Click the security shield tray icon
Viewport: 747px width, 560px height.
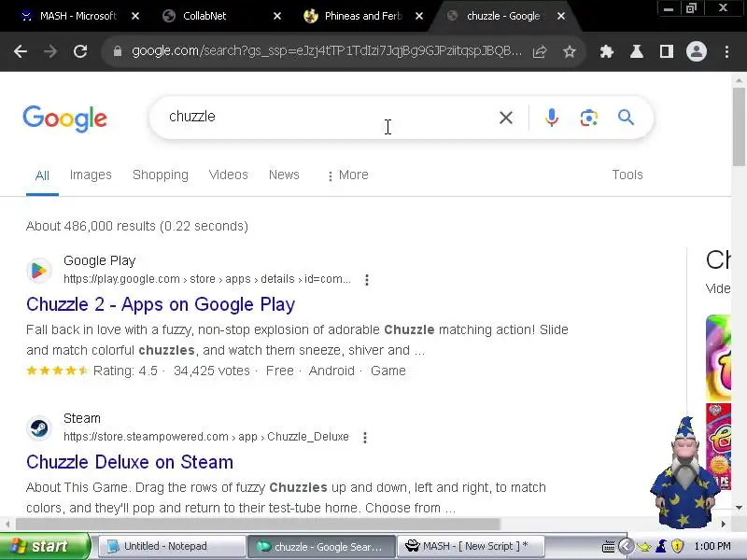pyautogui.click(x=677, y=546)
